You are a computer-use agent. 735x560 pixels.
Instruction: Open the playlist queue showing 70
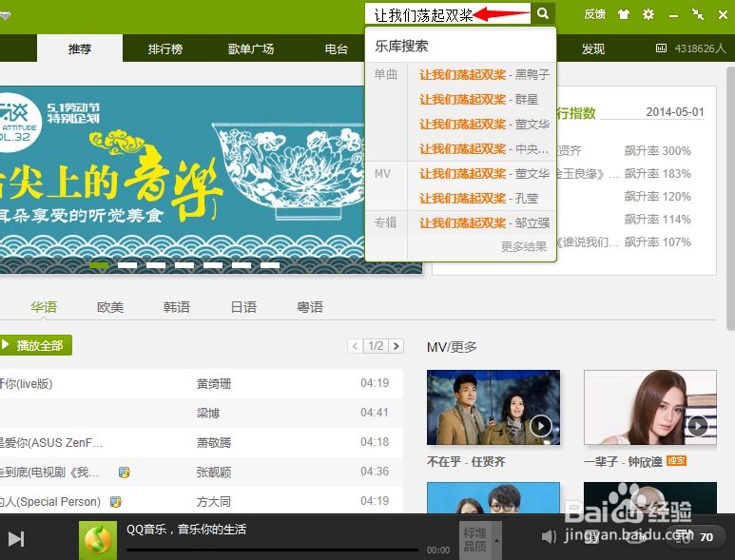point(696,536)
